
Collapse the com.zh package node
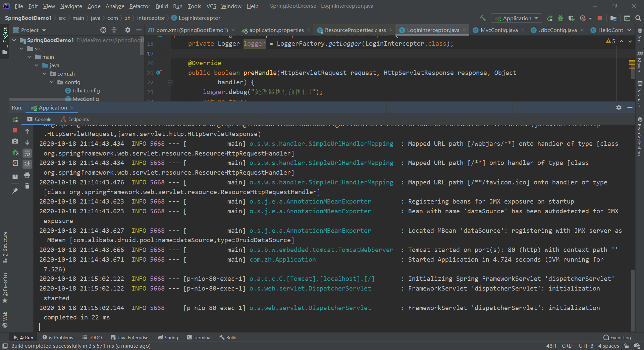[x=44, y=74]
